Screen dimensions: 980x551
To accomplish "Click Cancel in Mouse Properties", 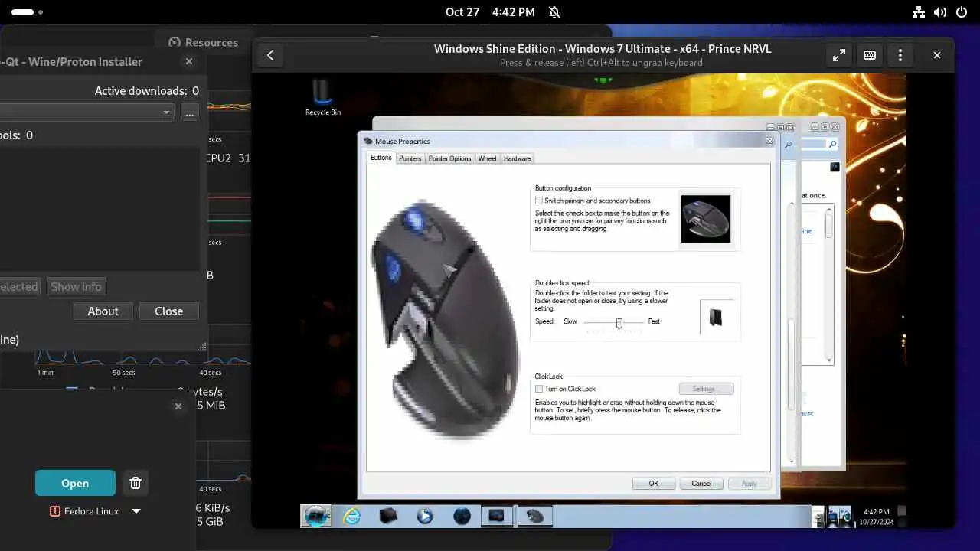I will click(701, 483).
